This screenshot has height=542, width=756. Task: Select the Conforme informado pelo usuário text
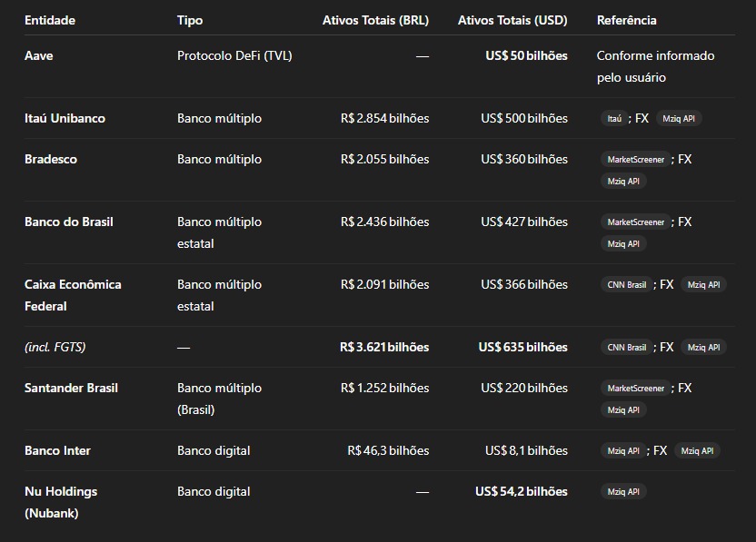click(656, 66)
